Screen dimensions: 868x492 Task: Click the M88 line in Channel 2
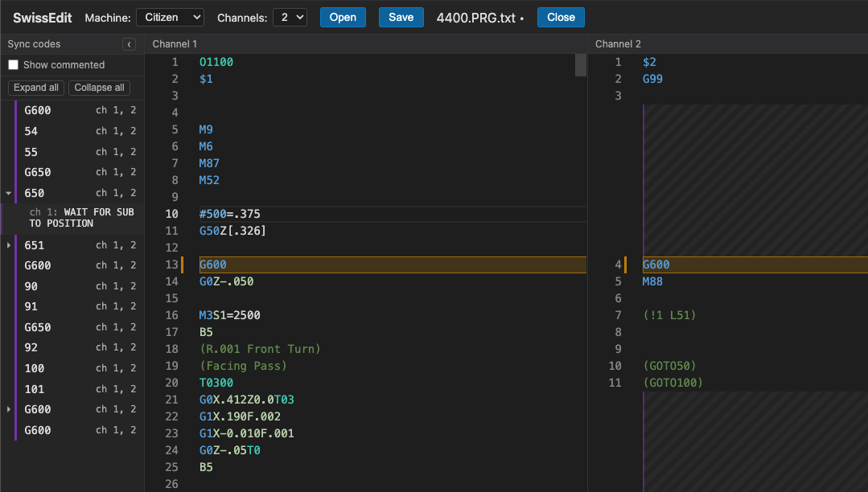click(x=652, y=281)
